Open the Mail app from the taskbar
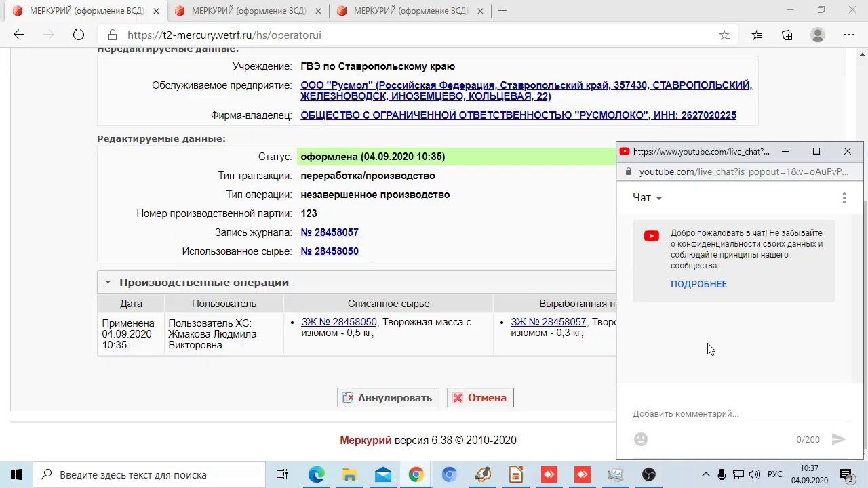The image size is (868, 488). (382, 474)
